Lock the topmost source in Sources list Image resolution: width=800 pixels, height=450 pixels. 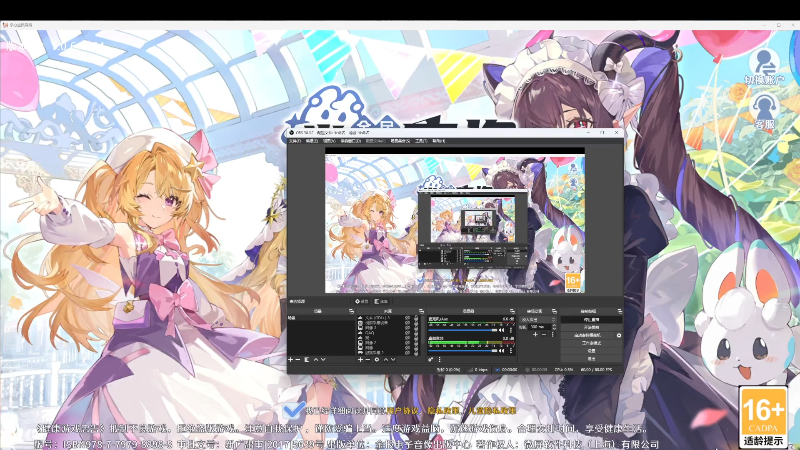click(x=416, y=317)
